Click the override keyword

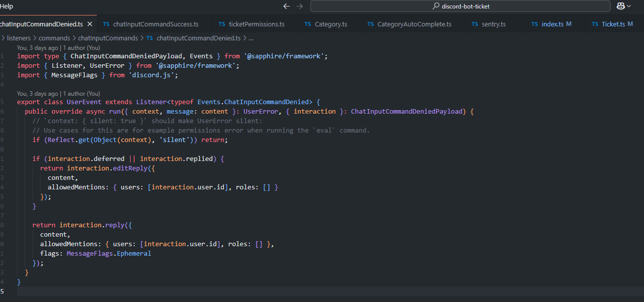[67, 111]
